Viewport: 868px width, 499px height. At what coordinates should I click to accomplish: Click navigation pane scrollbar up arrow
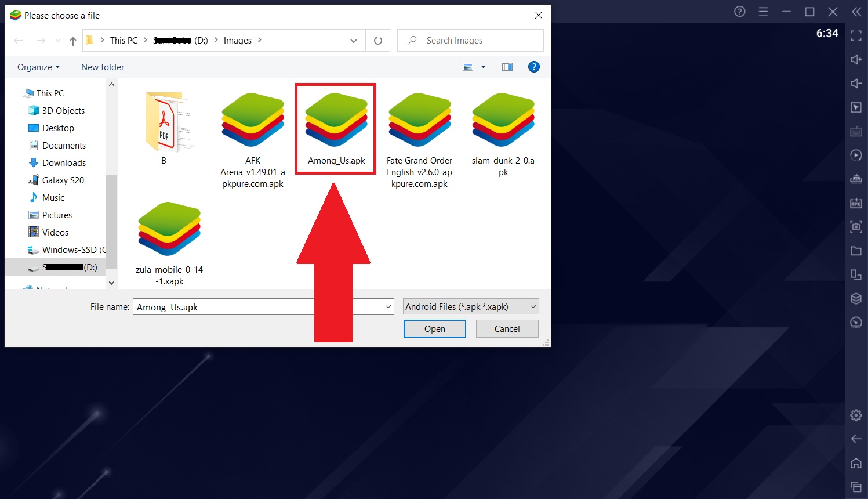coord(111,85)
